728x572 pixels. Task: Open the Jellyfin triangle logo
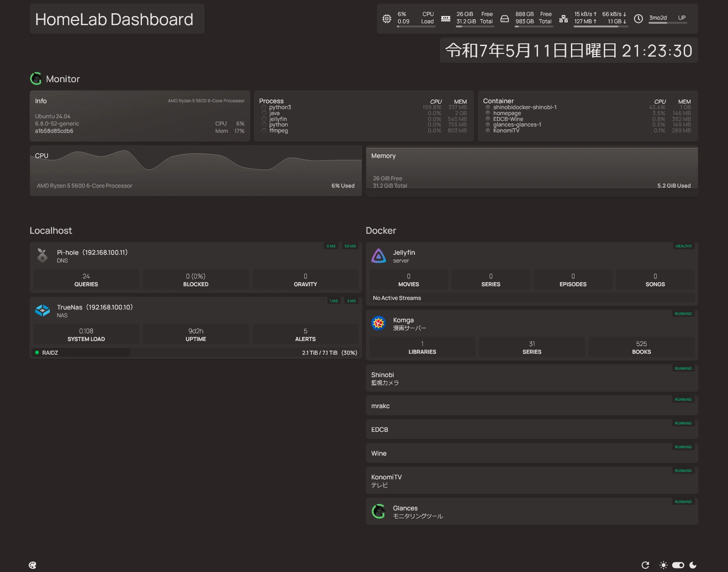(x=379, y=256)
